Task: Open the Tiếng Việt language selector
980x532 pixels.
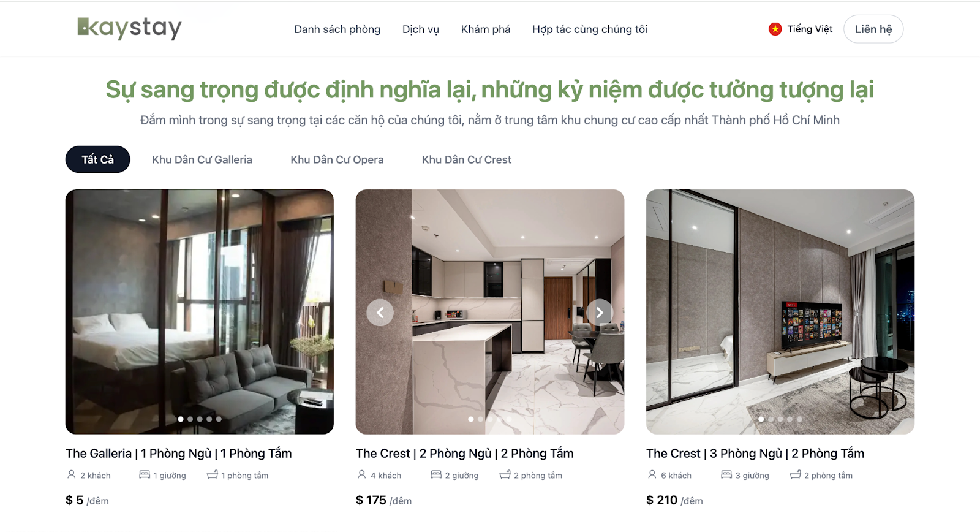Action: click(801, 29)
